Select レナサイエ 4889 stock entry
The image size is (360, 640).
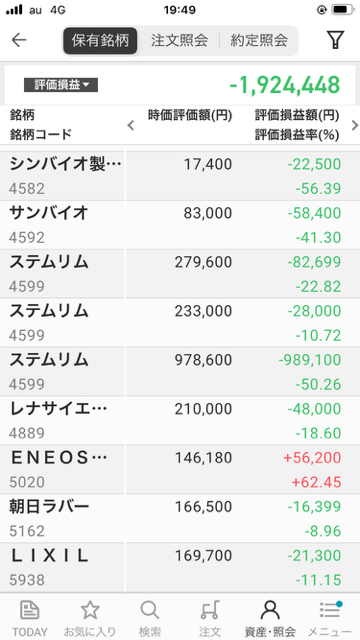point(180,420)
